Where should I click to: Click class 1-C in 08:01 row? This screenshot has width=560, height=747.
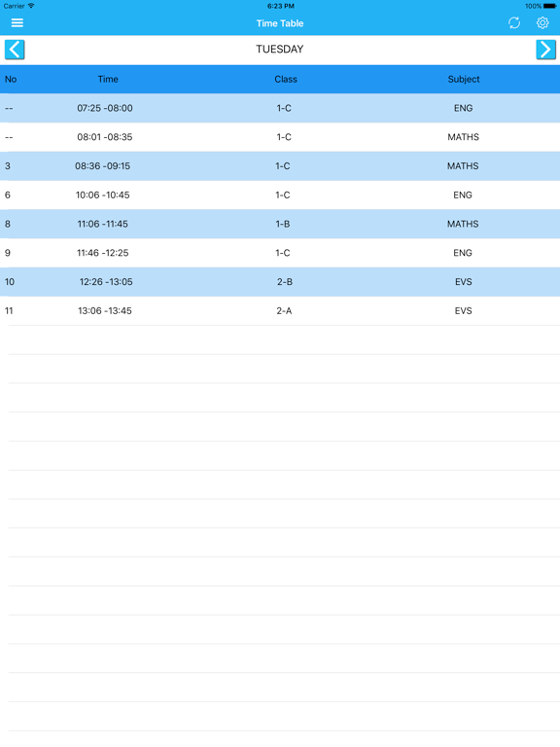(284, 137)
